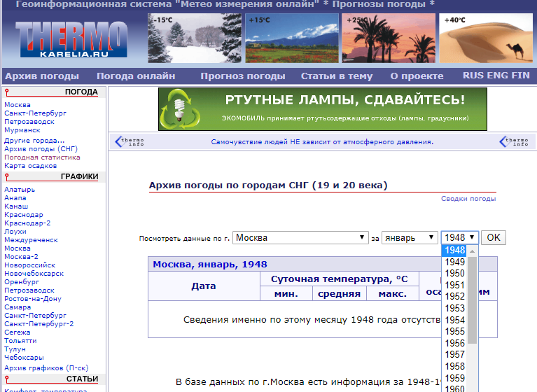Open the Оренбург graphs link
537x392 pixels.
point(22,282)
